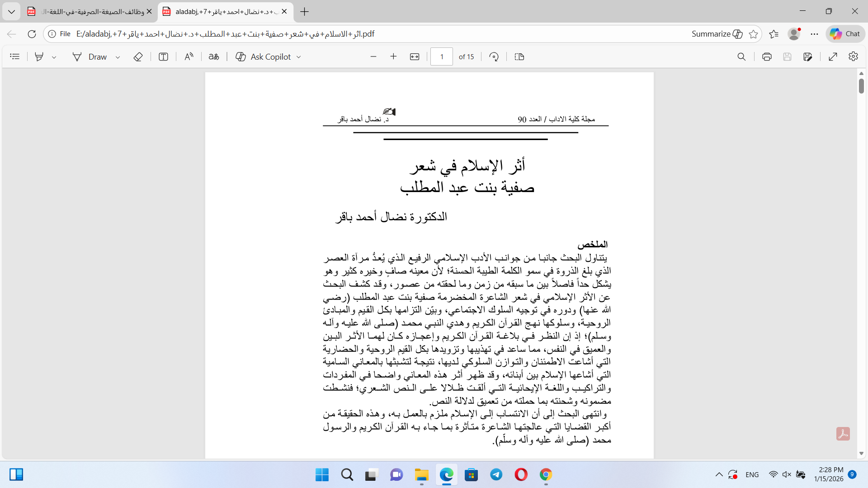Click Summarize in the address bar
The width and height of the screenshot is (868, 488).
(717, 34)
